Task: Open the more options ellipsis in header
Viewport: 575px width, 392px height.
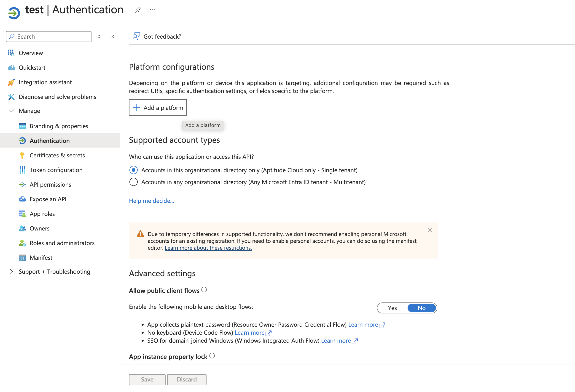Action: (153, 10)
